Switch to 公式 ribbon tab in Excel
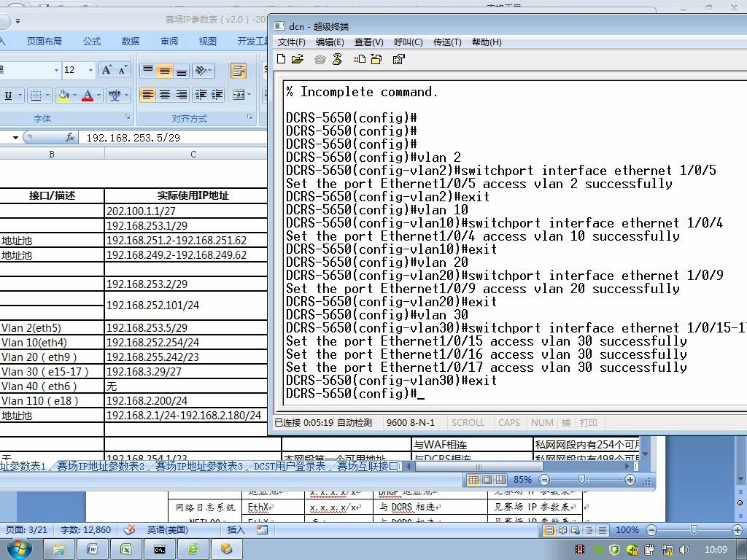Screen dimensions: 747x560 tap(92, 42)
